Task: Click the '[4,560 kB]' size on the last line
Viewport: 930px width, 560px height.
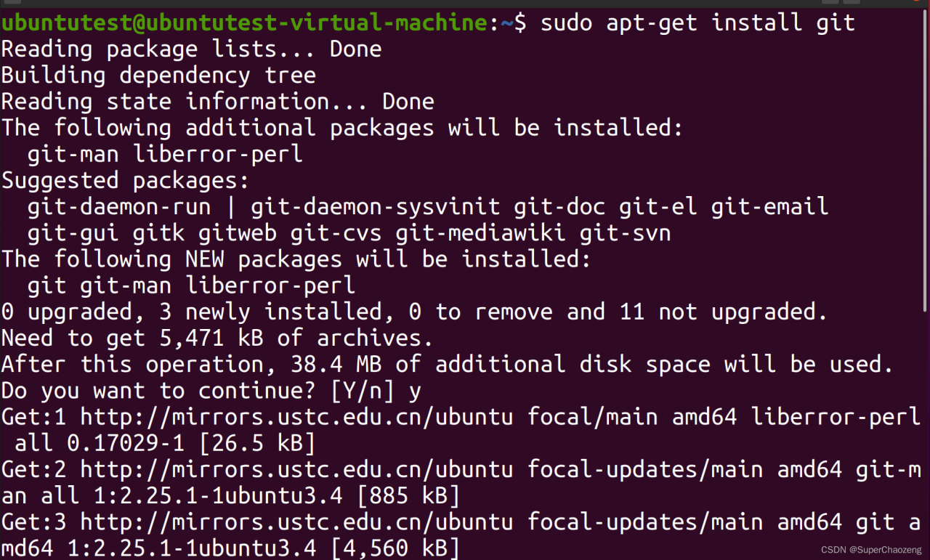Action: tap(389, 548)
